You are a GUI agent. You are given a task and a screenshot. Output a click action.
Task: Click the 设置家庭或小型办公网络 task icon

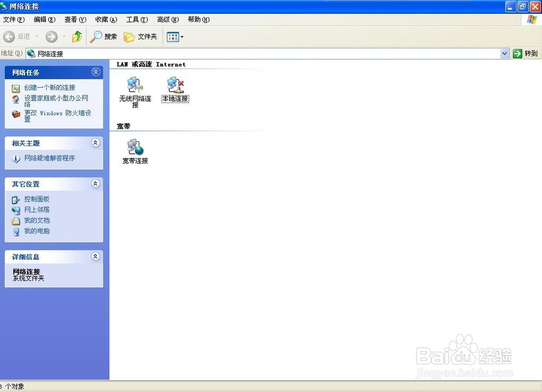(x=16, y=100)
